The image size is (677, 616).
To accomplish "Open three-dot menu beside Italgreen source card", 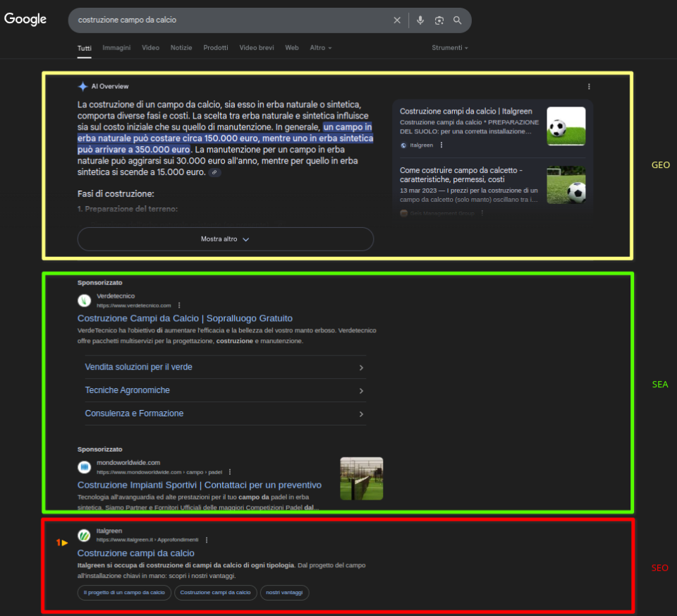I will point(441,145).
